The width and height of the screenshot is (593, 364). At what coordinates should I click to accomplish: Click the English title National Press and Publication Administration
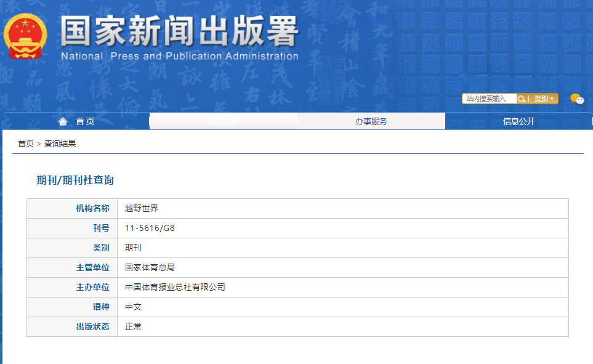[179, 56]
